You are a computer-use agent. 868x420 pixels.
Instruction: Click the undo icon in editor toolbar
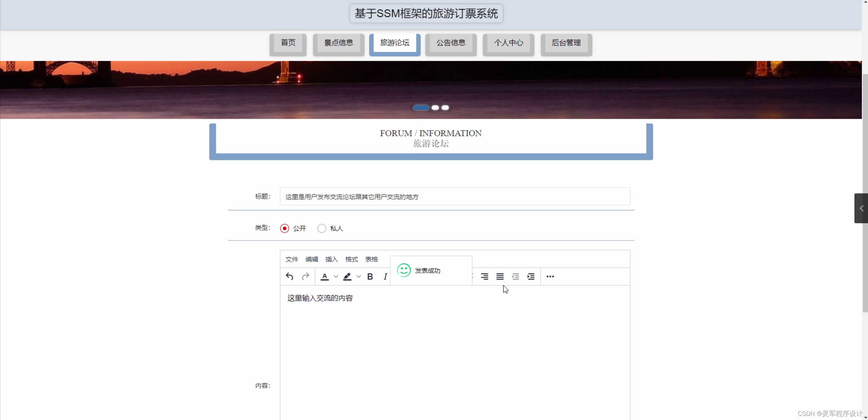click(289, 276)
